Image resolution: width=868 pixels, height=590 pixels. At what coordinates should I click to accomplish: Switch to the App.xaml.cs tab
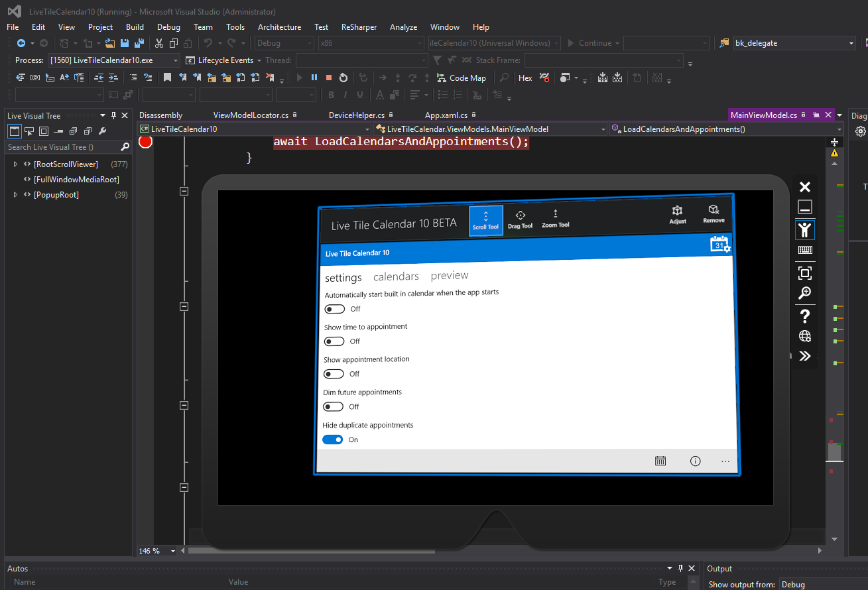(x=446, y=115)
